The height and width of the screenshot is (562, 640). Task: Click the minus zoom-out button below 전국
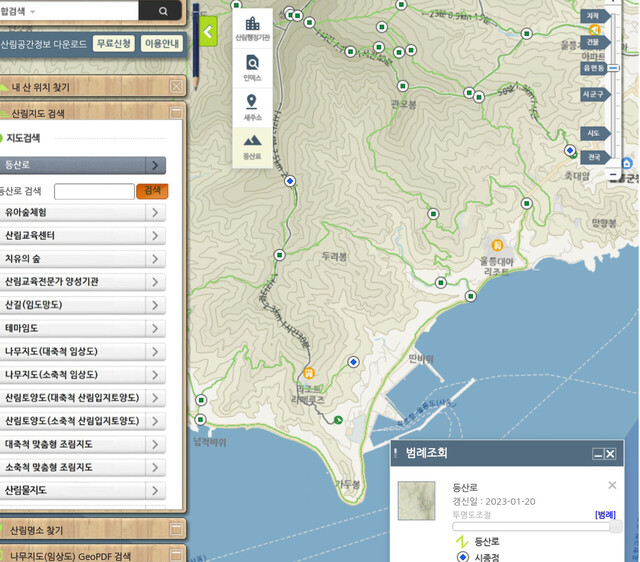pyautogui.click(x=613, y=175)
